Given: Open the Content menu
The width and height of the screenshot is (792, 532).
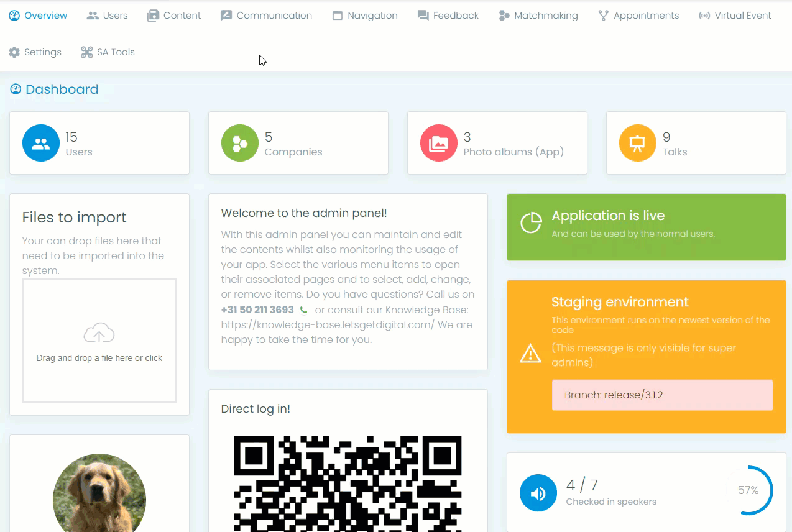Looking at the screenshot, I should 174,16.
